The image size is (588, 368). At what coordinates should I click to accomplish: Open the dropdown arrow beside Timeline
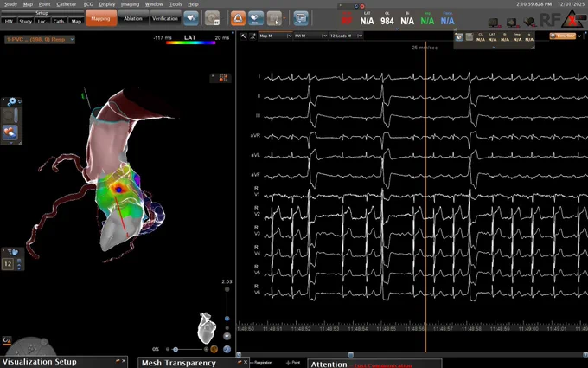579,36
